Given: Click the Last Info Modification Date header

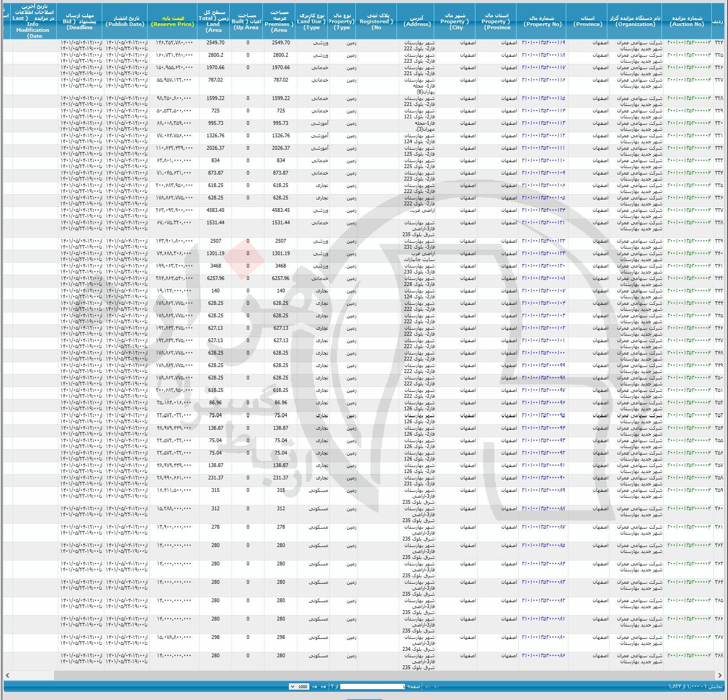Looking at the screenshot, I should [x=34, y=21].
